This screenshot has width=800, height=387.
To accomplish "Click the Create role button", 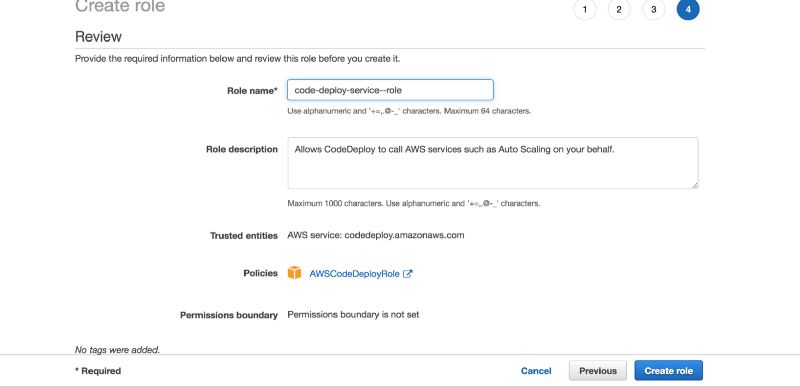I will 669,371.
